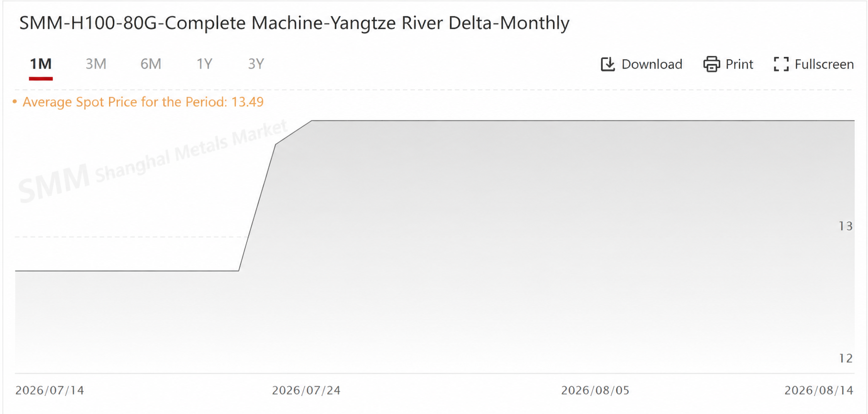This screenshot has height=414, width=868.
Task: Select the 1M time range tab
Action: (41, 64)
